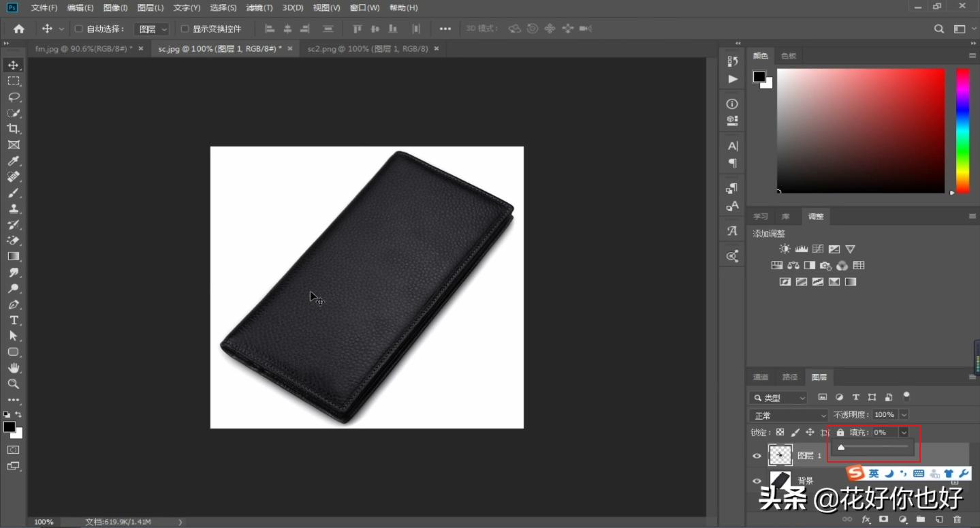Viewport: 980px width, 528px height.
Task: Open the 图层 auto-select target dropdown
Action: point(151,29)
